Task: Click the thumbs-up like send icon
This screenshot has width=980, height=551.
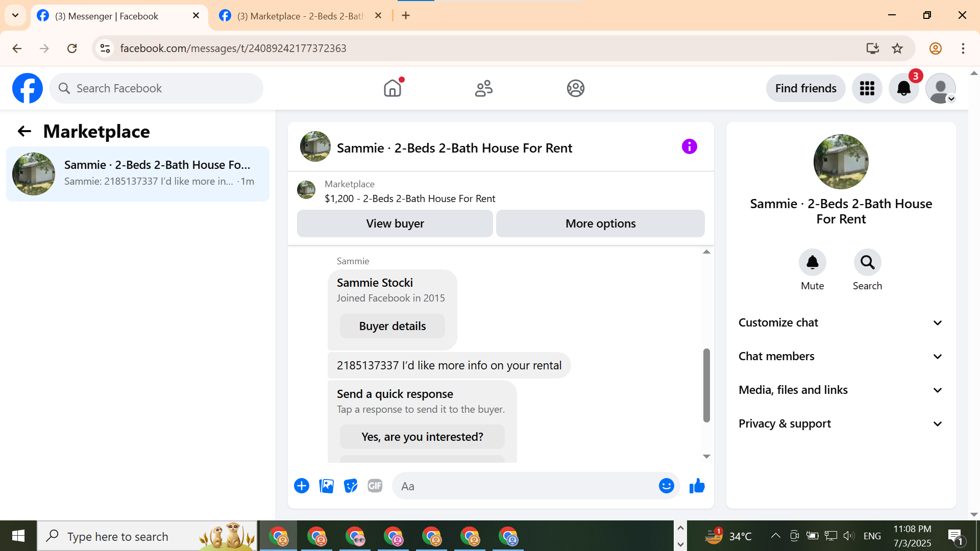Action: pyautogui.click(x=697, y=486)
